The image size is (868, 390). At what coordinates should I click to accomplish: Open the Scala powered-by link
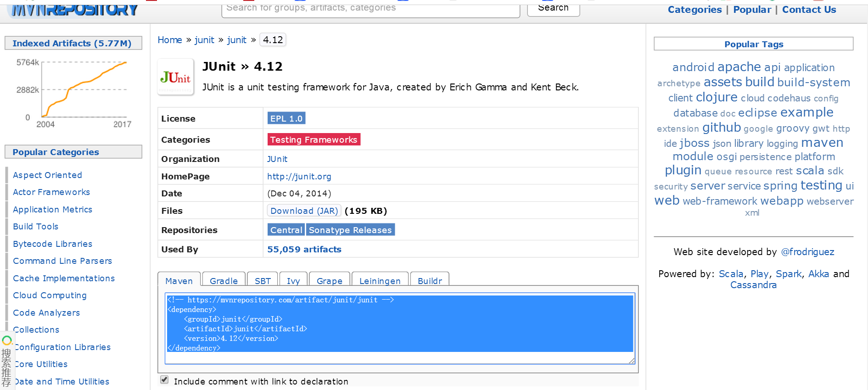(731, 274)
